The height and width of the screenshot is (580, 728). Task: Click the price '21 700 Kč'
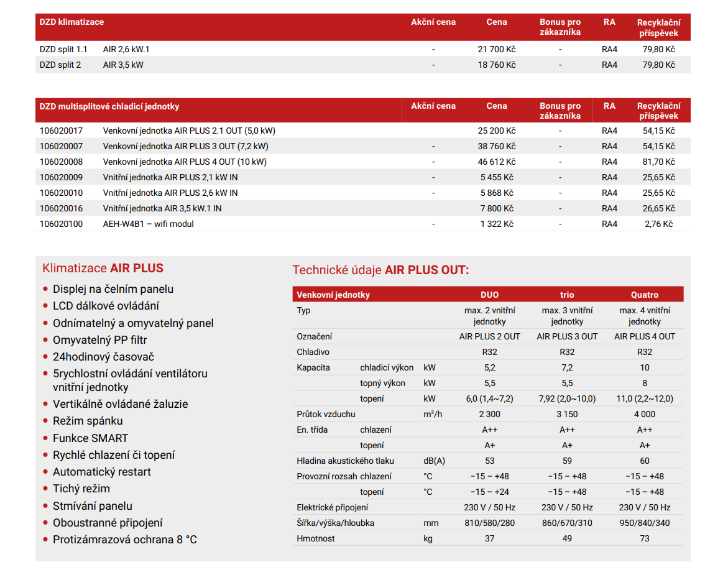click(x=496, y=49)
